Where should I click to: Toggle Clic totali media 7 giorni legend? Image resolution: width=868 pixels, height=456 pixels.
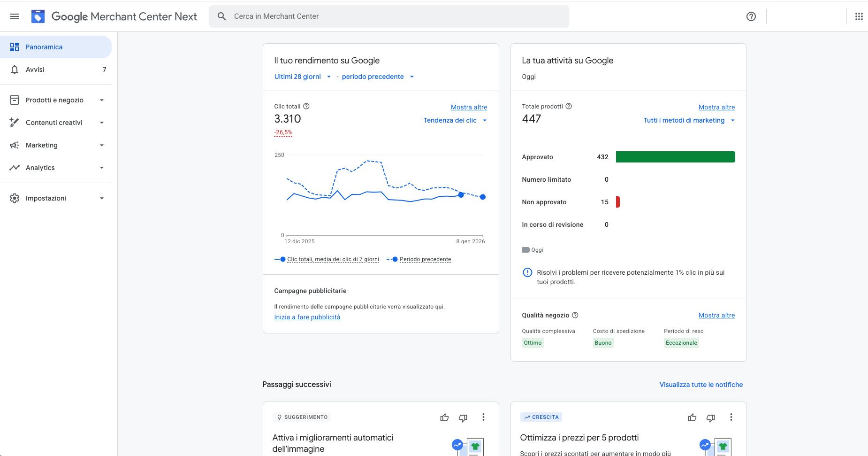(327, 259)
